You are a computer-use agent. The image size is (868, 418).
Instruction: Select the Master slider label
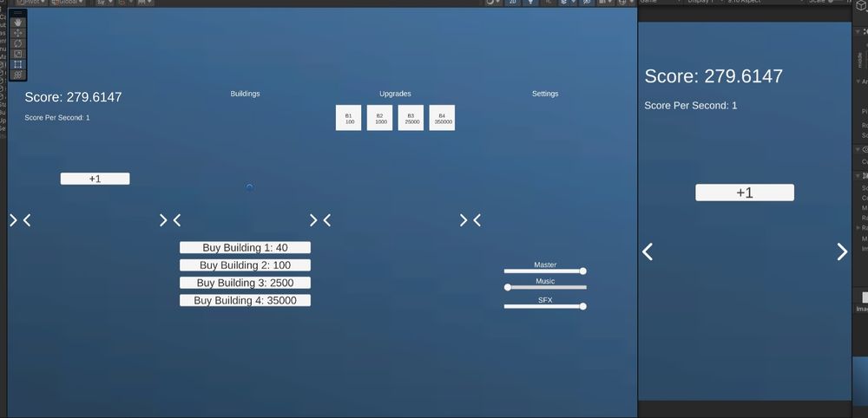point(545,265)
